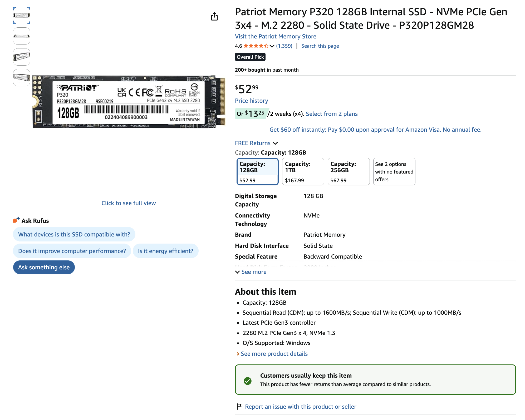Screen dimensions: 525x420
Task: Open the Price history
Action: click(x=252, y=101)
